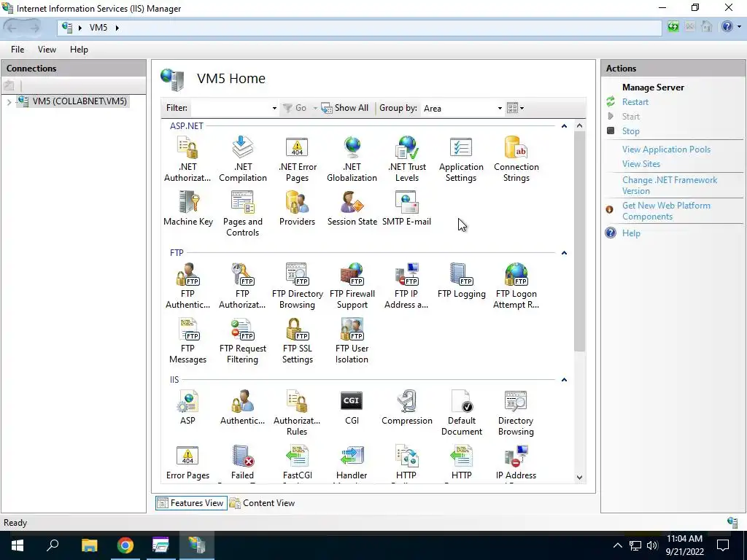The image size is (747, 560).
Task: Open IIS Directory Browsing feature
Action: click(x=516, y=413)
